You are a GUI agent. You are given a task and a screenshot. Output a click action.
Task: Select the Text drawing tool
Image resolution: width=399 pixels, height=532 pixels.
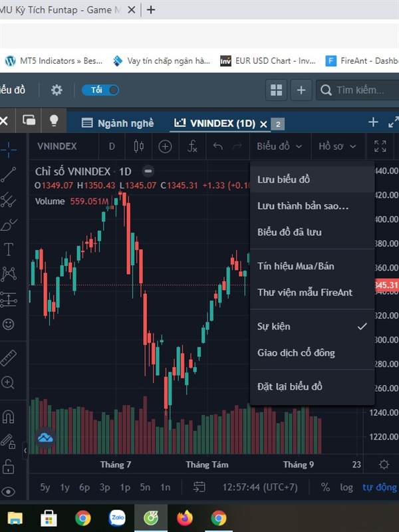point(9,249)
